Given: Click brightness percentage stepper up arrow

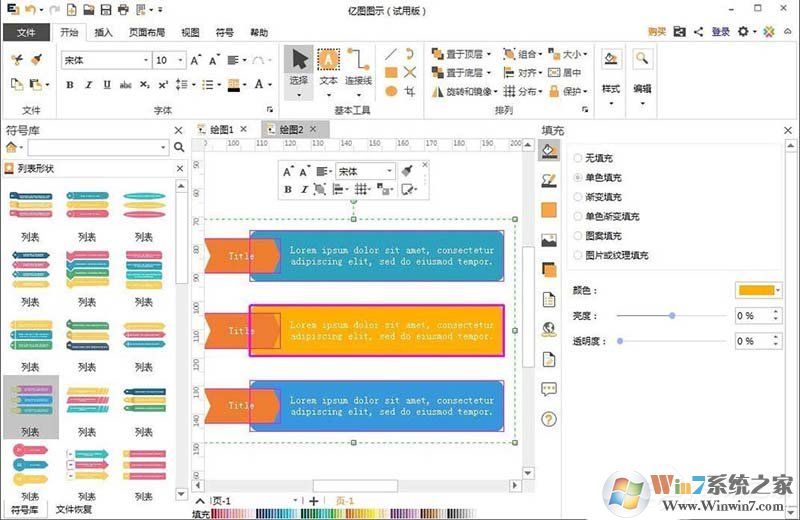Looking at the screenshot, I should (x=776, y=311).
